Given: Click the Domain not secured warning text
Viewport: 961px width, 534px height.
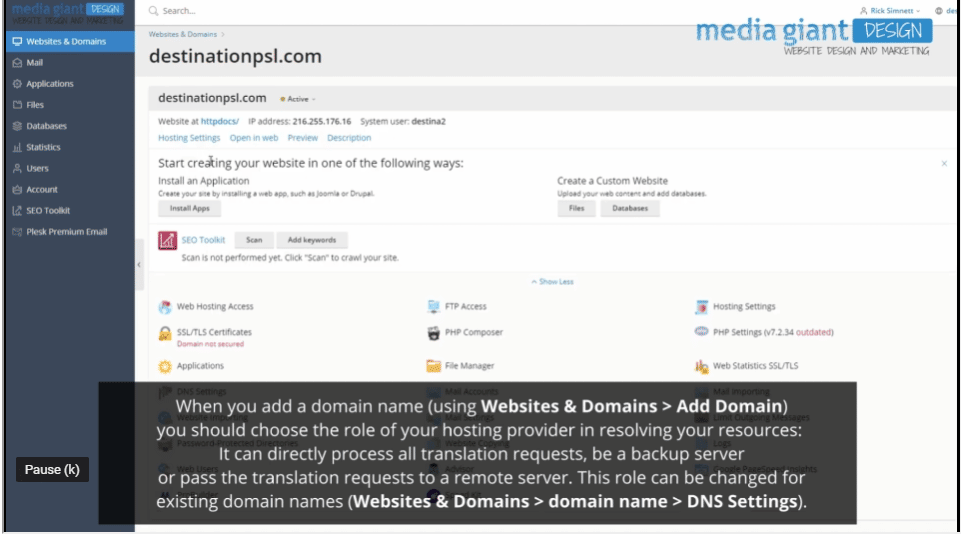Looking at the screenshot, I should (210, 345).
